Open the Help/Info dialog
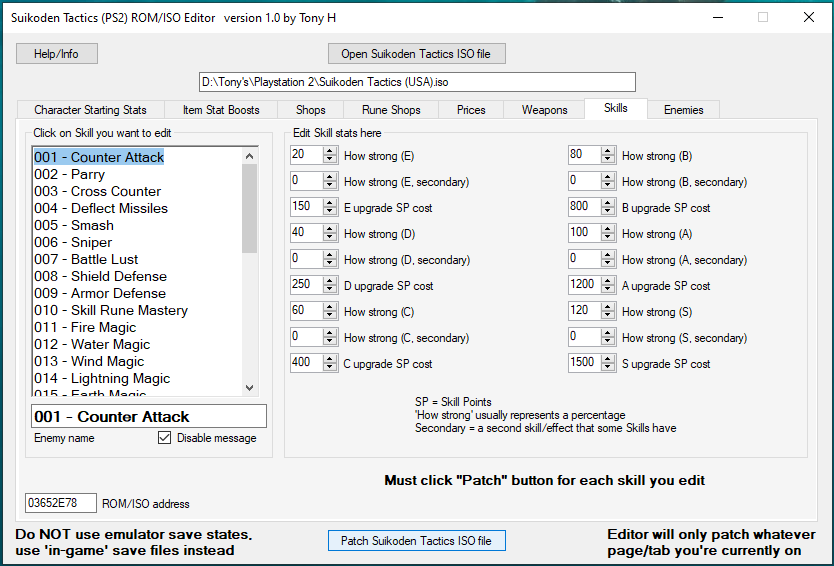834x566 pixels. point(57,54)
